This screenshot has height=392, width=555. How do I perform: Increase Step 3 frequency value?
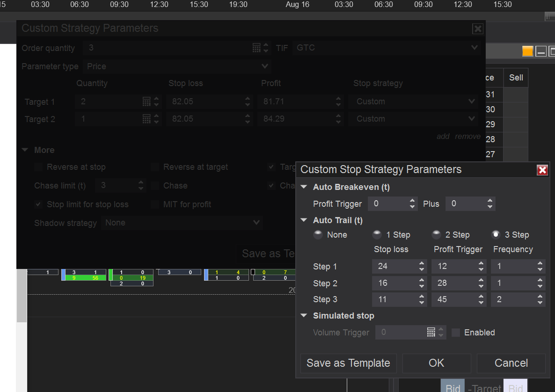point(540,297)
